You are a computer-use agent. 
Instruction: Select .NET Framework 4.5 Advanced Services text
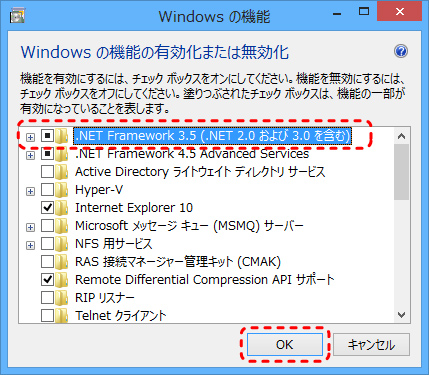(x=192, y=154)
